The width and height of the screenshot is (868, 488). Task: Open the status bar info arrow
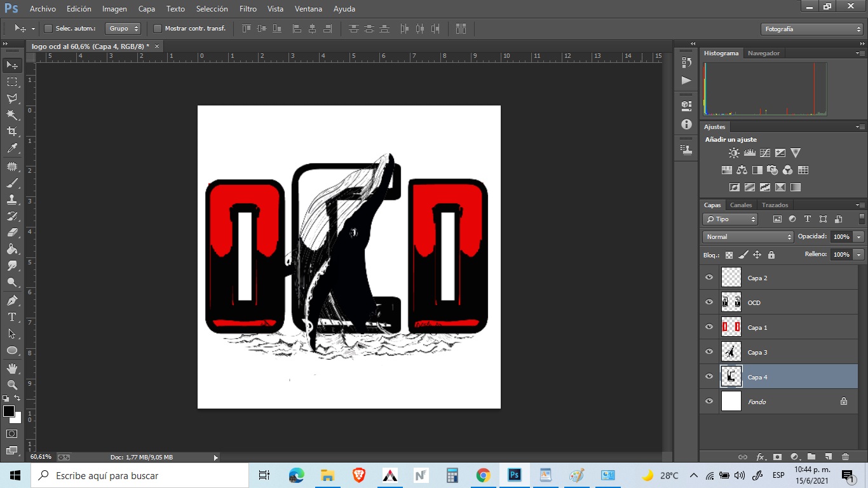coord(215,457)
